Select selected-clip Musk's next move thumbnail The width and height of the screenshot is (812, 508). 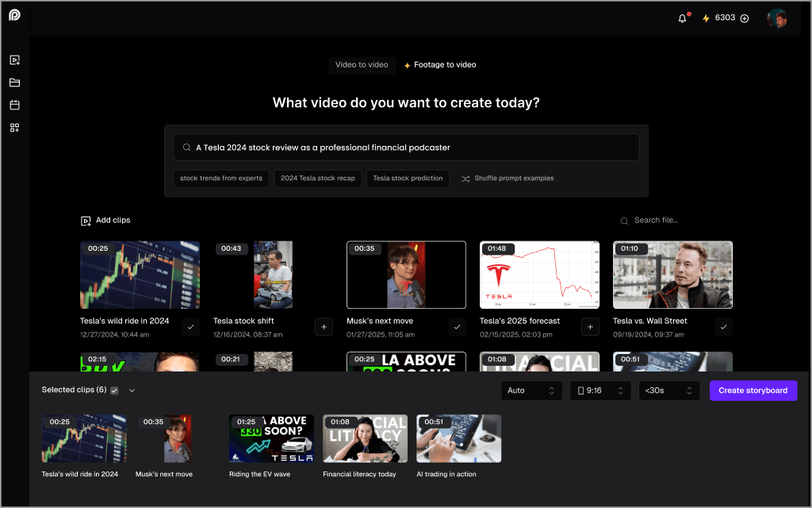pos(178,438)
